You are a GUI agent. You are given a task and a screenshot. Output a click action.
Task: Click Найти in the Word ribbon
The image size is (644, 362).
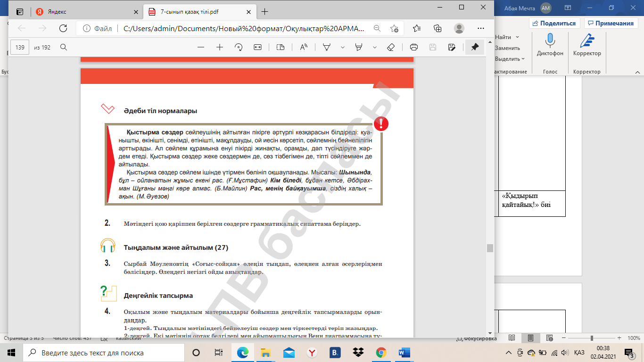point(503,37)
